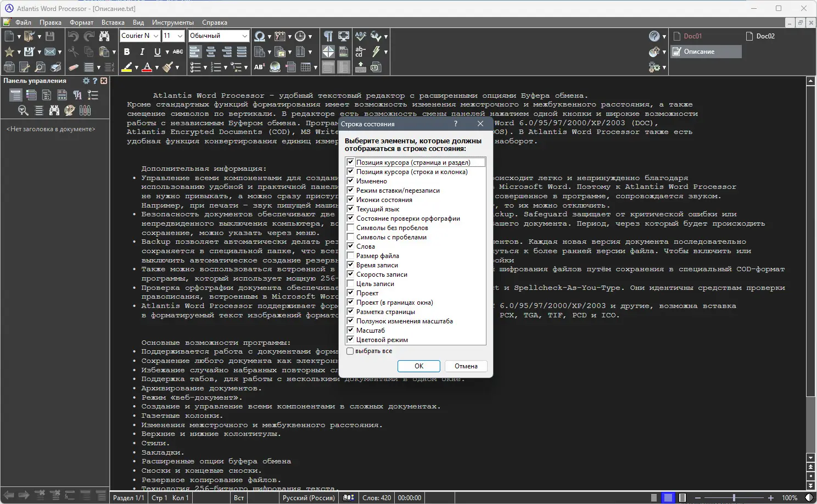This screenshot has width=817, height=504.
Task: Confirm the dialog with OK
Action: coord(419,366)
